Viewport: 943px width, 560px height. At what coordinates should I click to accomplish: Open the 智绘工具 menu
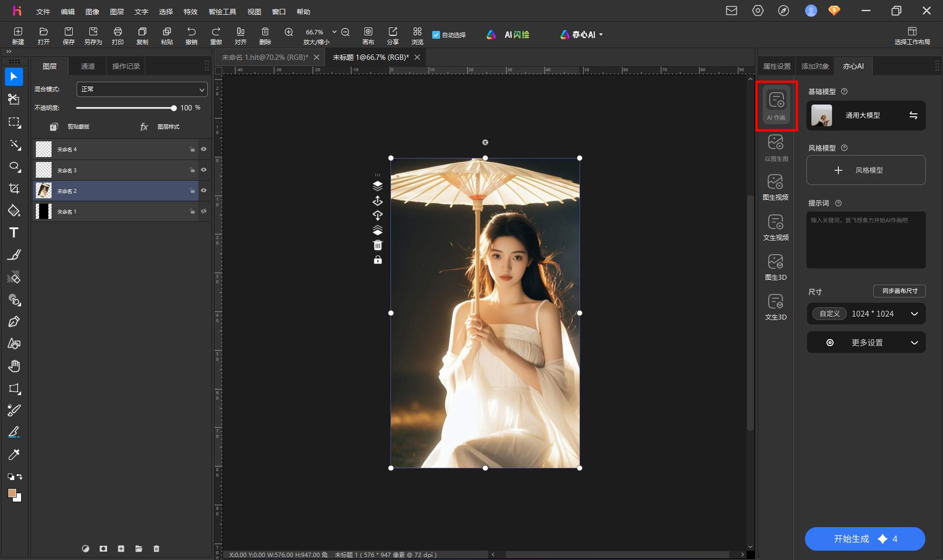click(x=222, y=12)
